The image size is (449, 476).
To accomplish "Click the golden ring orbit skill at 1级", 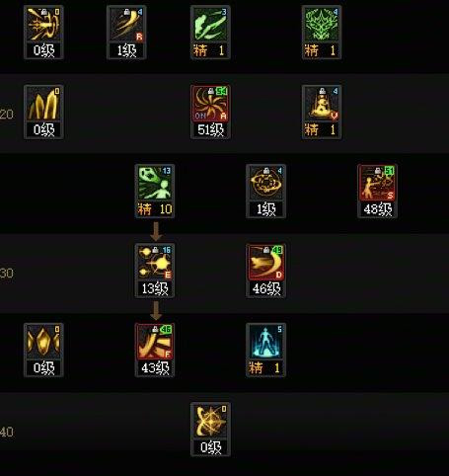I will point(265,183).
